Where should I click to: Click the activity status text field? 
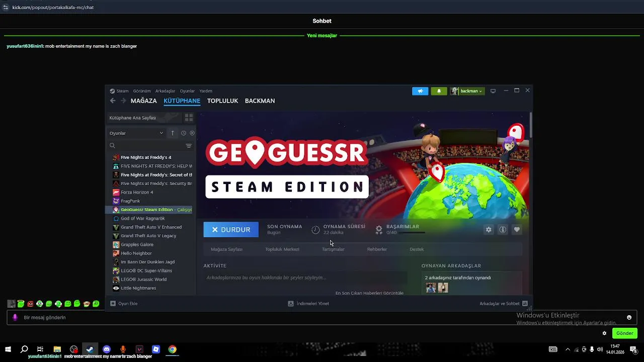point(305,278)
